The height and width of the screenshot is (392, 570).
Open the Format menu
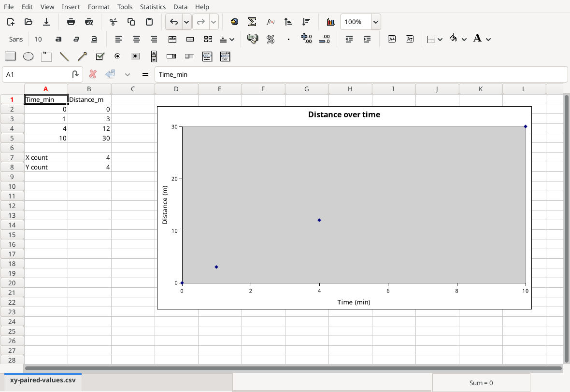click(x=99, y=7)
